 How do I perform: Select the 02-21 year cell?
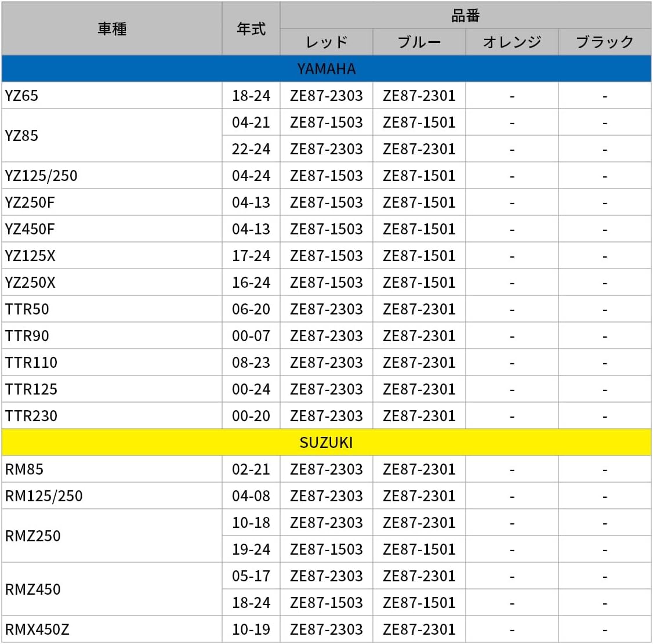[251, 469]
